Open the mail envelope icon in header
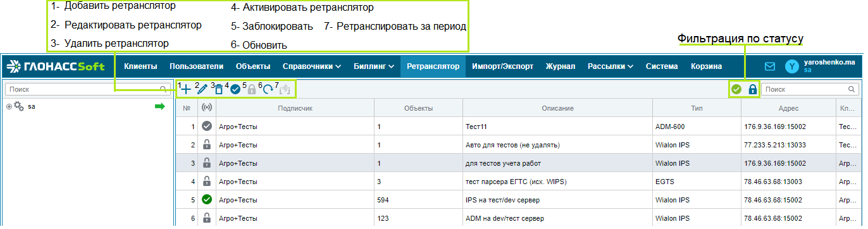The height and width of the screenshot is (229, 868). coord(770,66)
